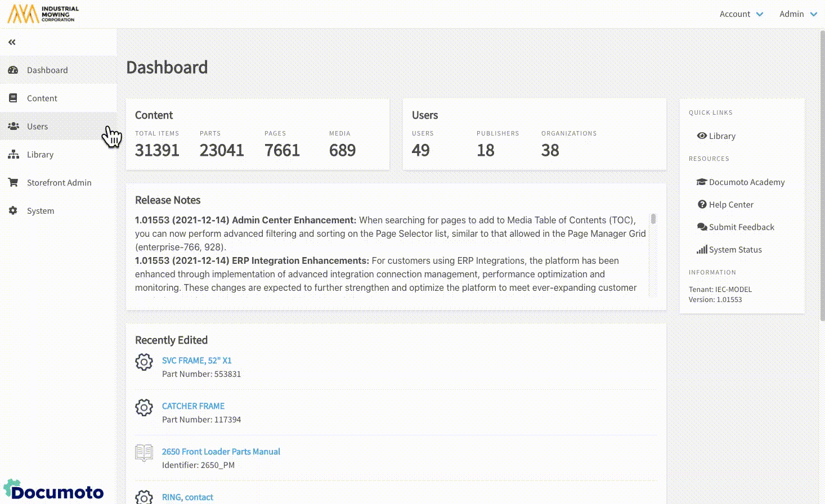Click the Release Notes scrollbar thumb
825x504 pixels.
653,219
